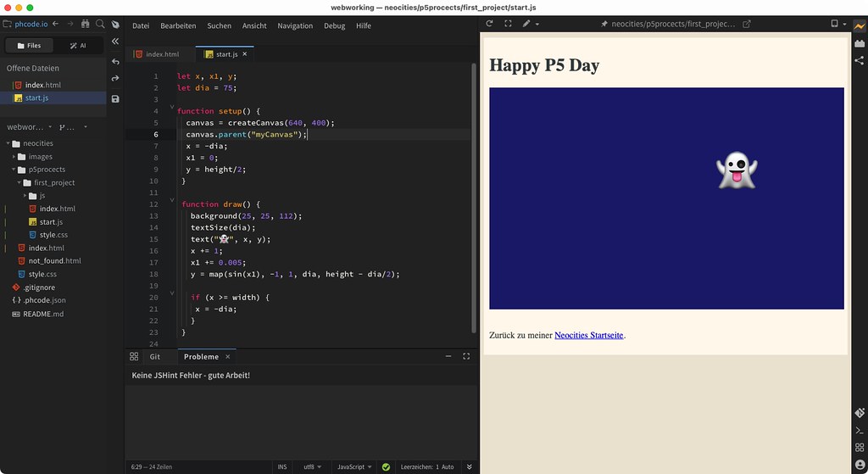
Task: Click the grid tools icon in right sidebar
Action: [860, 448]
